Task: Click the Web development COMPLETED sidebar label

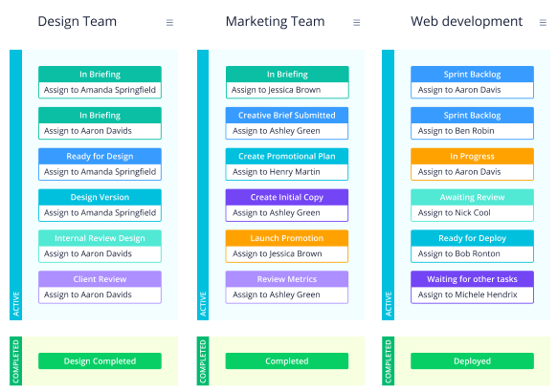Action: click(389, 361)
